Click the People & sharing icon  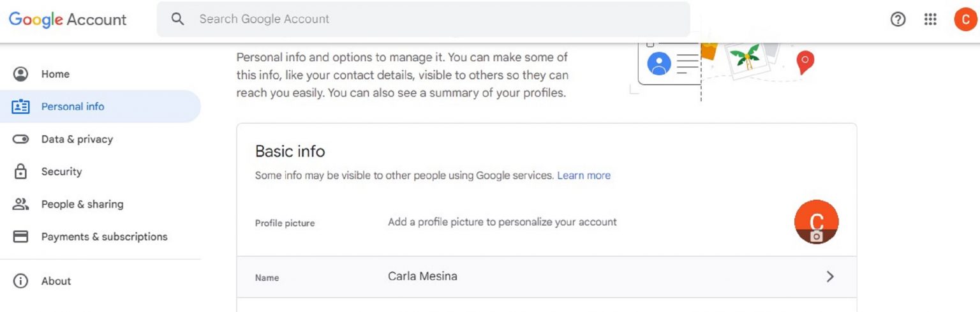pos(21,204)
